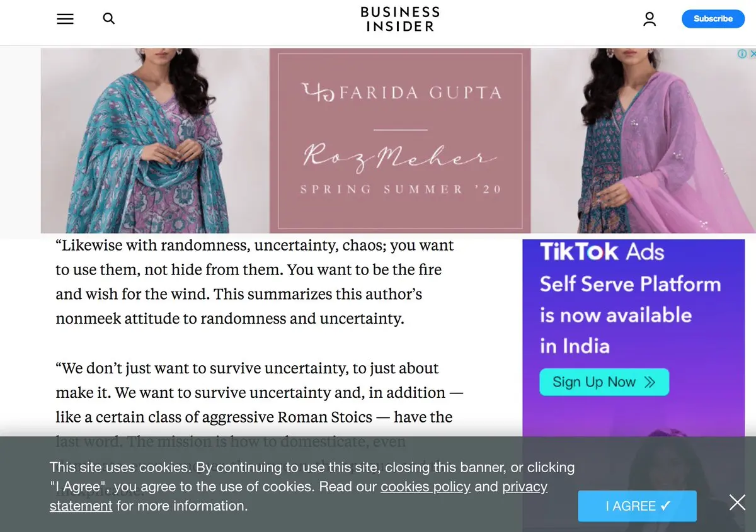Image resolution: width=756 pixels, height=532 pixels.
Task: Open the cookies policy link
Action: [425, 487]
